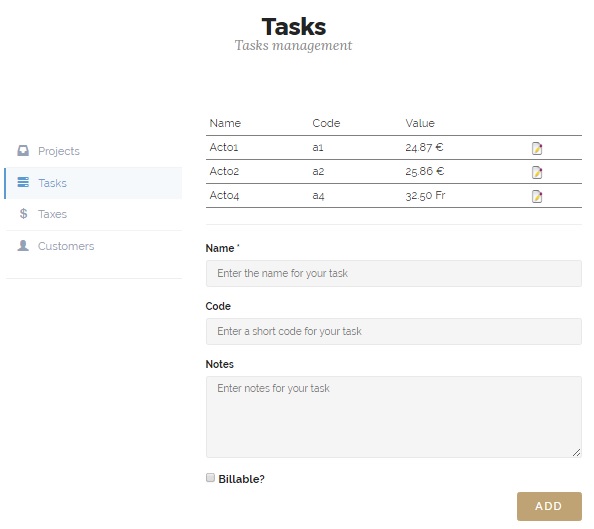
Task: Click the Value column header
Action: tap(420, 123)
